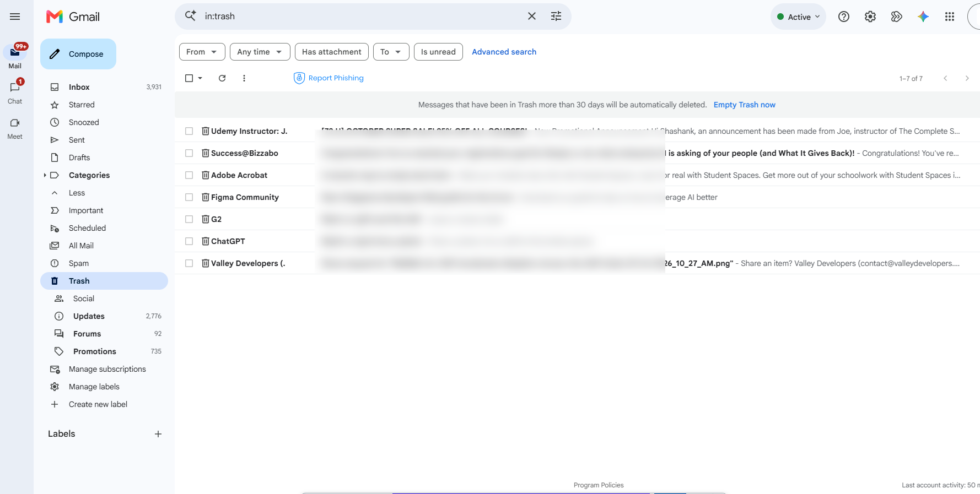Screen dimensions: 980x494
Task: Go to newer messages page arrow
Action: [945, 78]
